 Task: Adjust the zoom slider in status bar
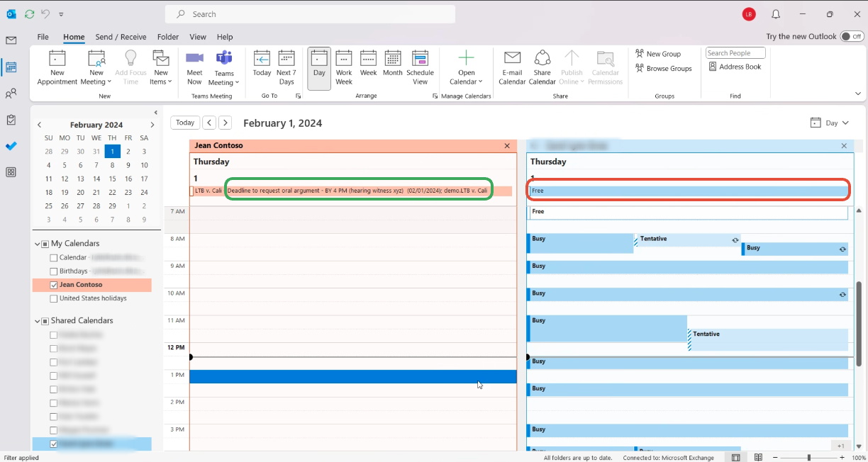[x=809, y=458]
